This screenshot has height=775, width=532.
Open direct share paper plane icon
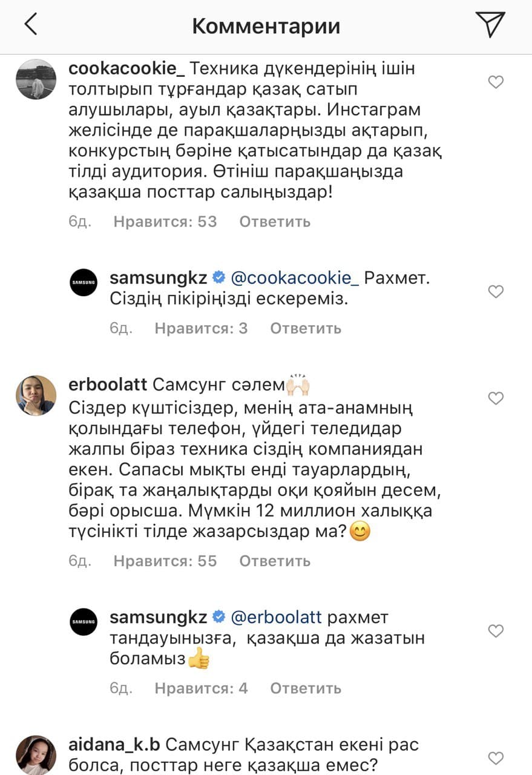pos(489,25)
